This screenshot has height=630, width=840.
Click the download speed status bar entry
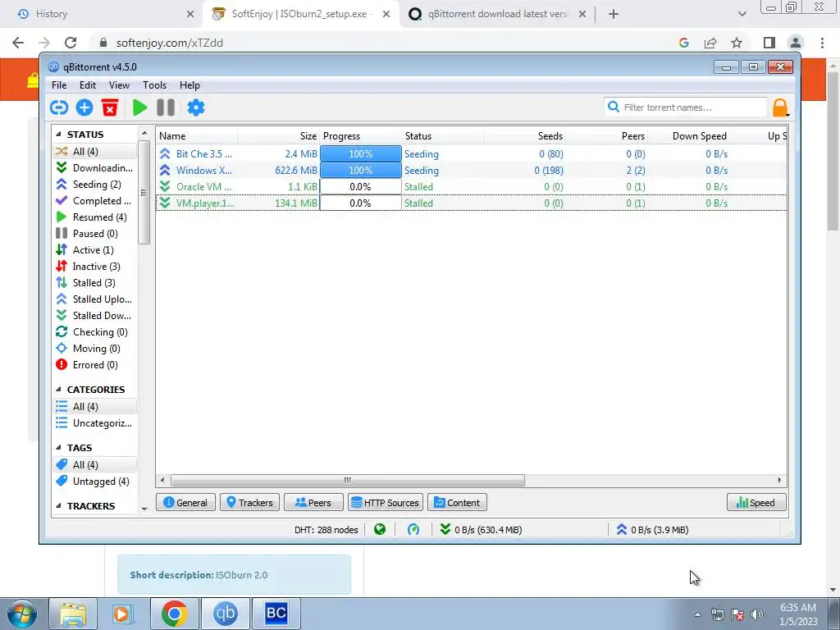481,530
